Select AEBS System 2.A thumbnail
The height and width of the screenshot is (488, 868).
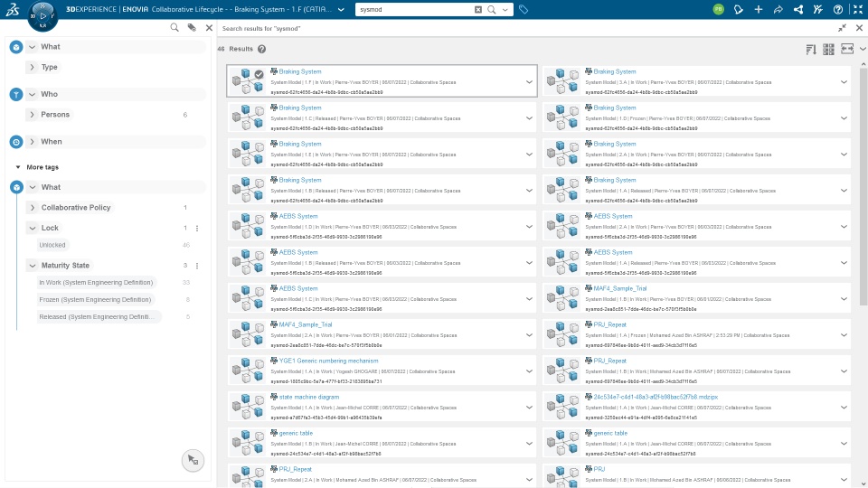(x=562, y=226)
